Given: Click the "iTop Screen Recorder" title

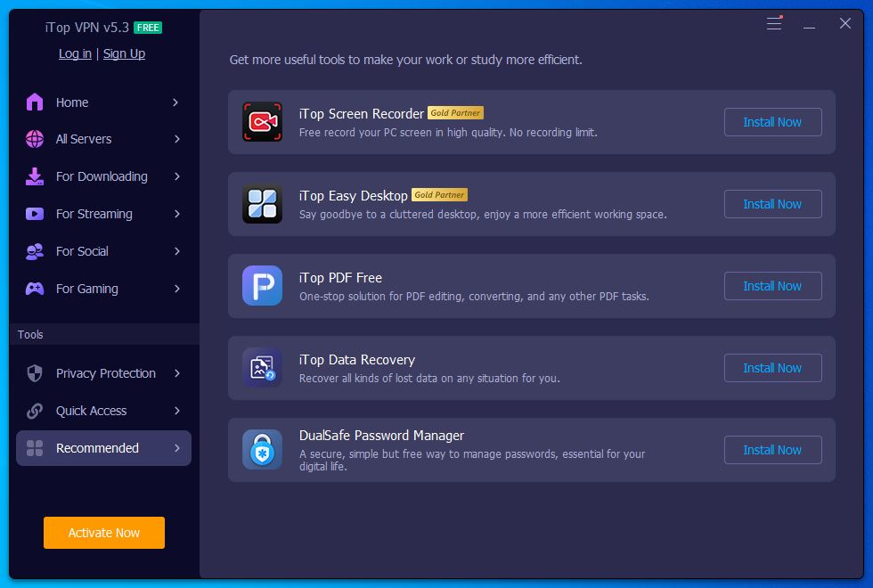Looking at the screenshot, I should (362, 114).
